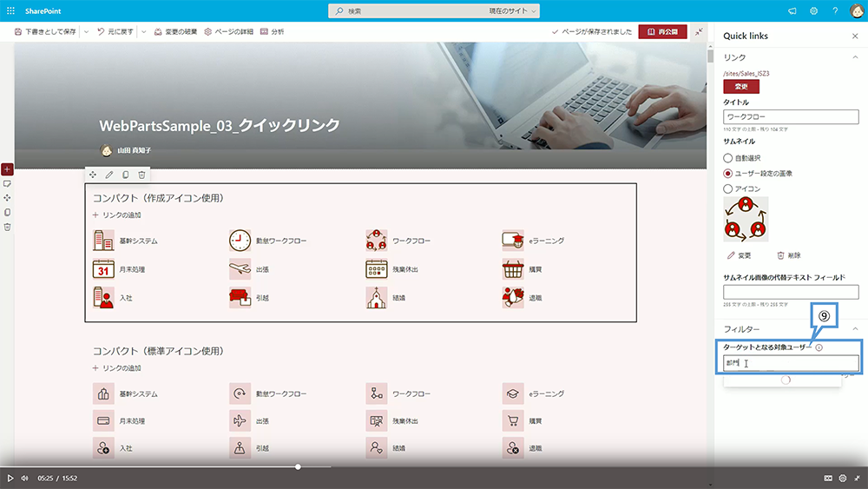Image resolution: width=868 pixels, height=489 pixels.
Task: Collapse the リンク section chevron
Action: click(x=854, y=57)
